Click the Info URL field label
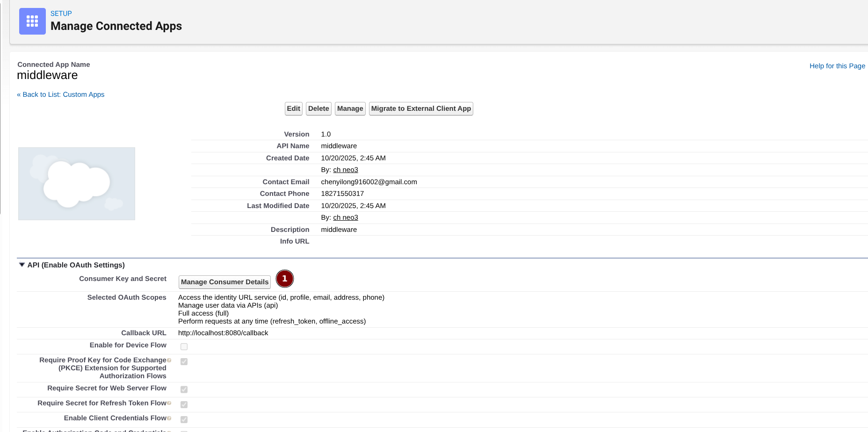Viewport: 868px width, 432px height. (295, 241)
